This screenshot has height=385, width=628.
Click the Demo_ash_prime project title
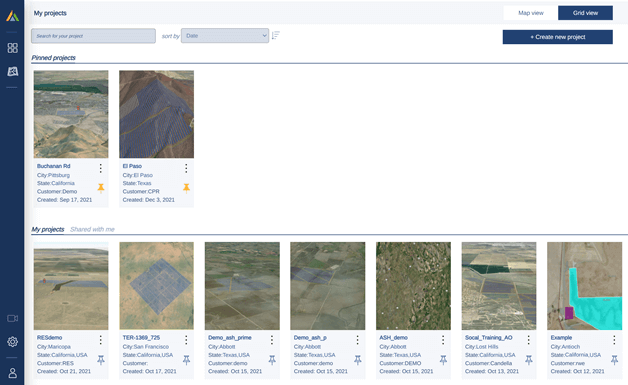230,338
